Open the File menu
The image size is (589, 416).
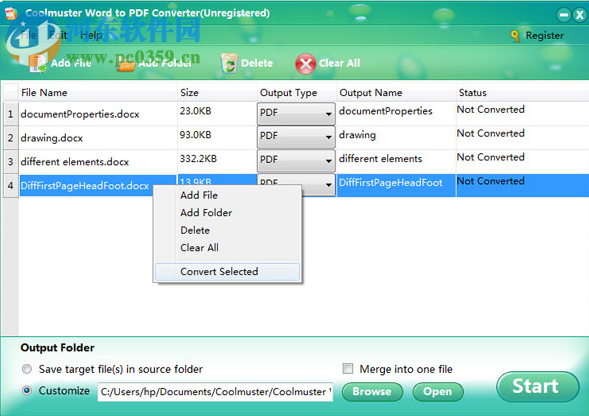[28, 35]
